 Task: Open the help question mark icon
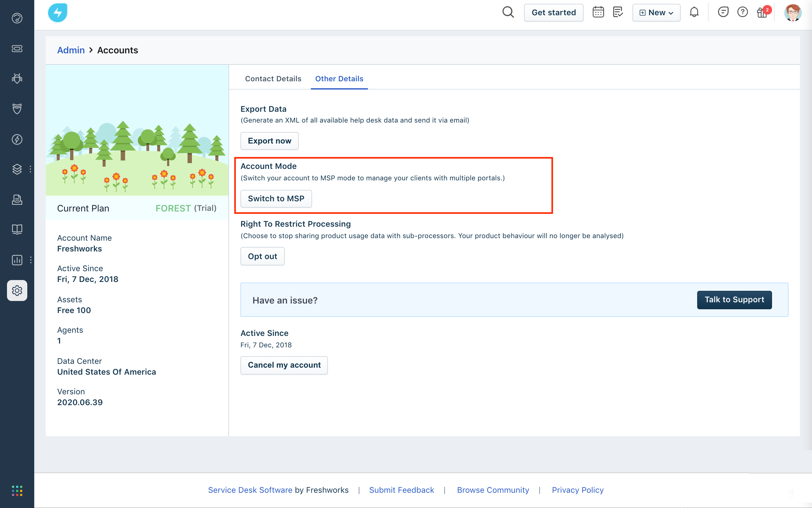[x=743, y=12]
